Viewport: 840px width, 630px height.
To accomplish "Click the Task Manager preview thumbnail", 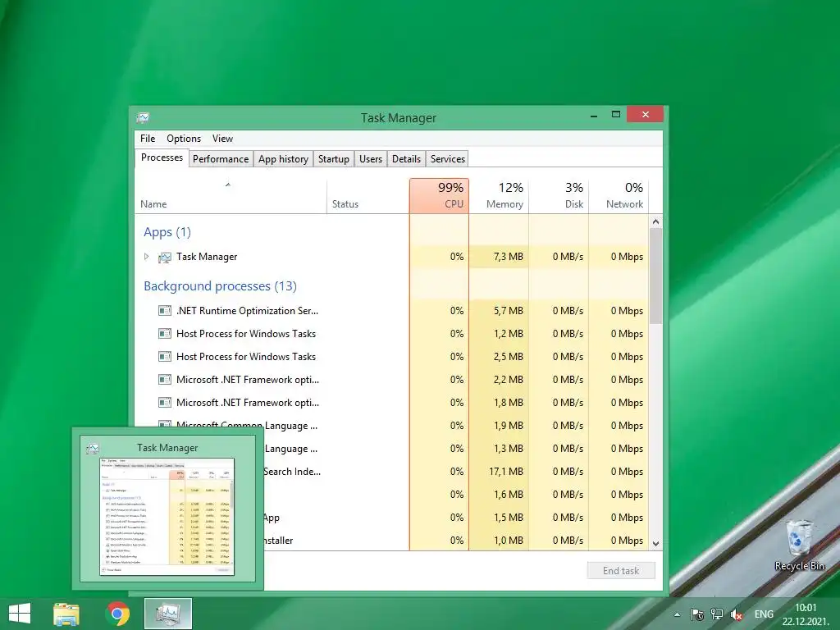I will coord(167,517).
